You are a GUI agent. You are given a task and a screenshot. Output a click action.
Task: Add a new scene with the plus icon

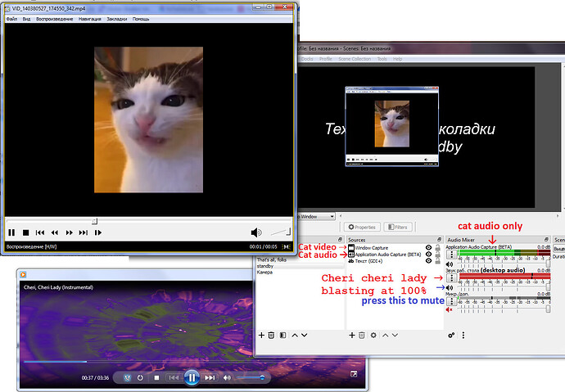point(261,336)
